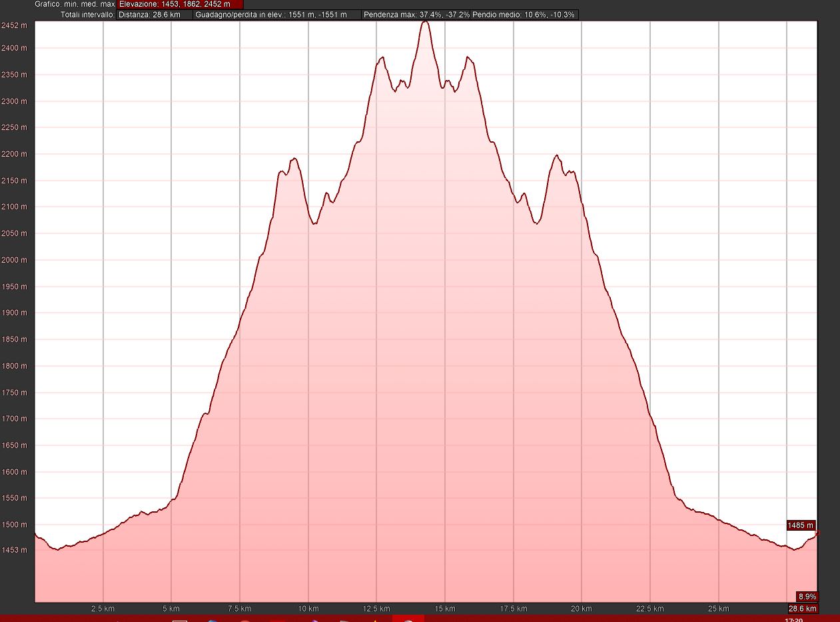Viewport: 840px width, 622px height.
Task: Click the 28.6 km end distance badge
Action: pos(803,609)
